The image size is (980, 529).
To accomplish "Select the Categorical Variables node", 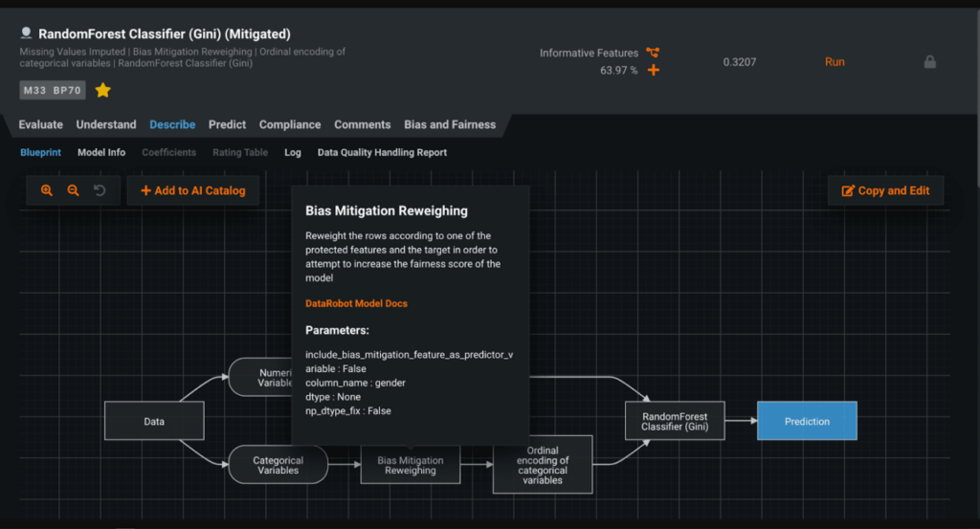I will (x=278, y=465).
